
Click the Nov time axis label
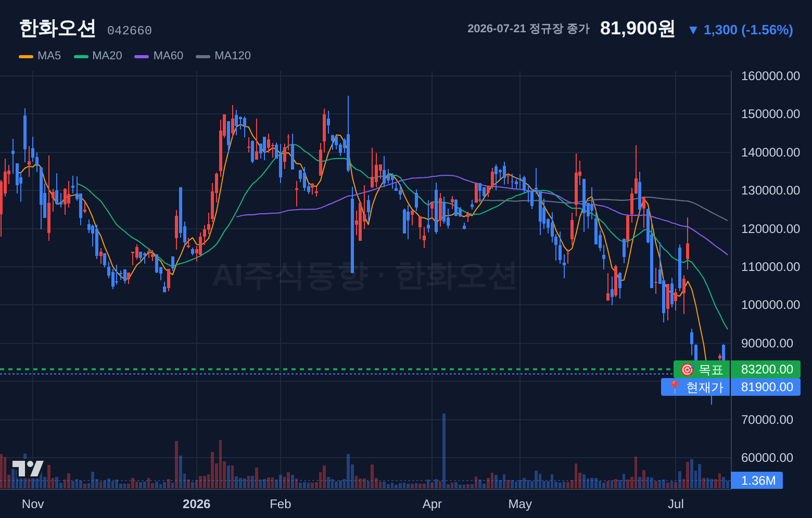(33, 504)
